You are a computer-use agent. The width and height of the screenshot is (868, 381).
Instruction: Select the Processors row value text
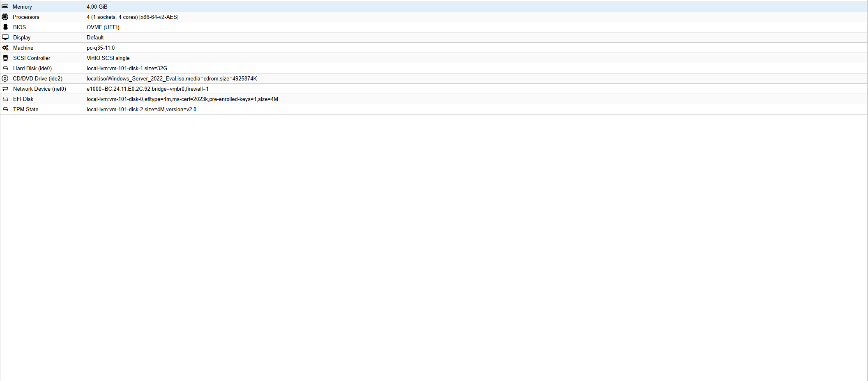point(132,17)
